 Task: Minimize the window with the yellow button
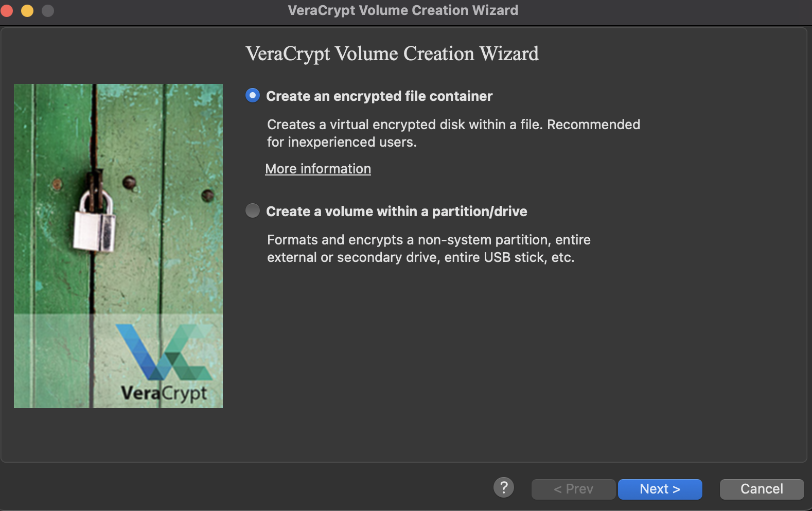click(x=27, y=10)
